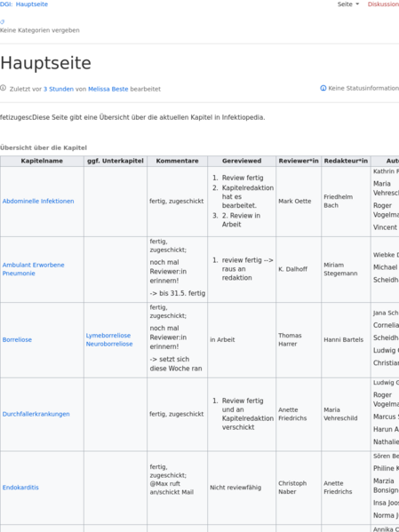Screen dimensions: 399x532
Task: Click the 'Reviewer*in' column header
Action: tap(299, 161)
